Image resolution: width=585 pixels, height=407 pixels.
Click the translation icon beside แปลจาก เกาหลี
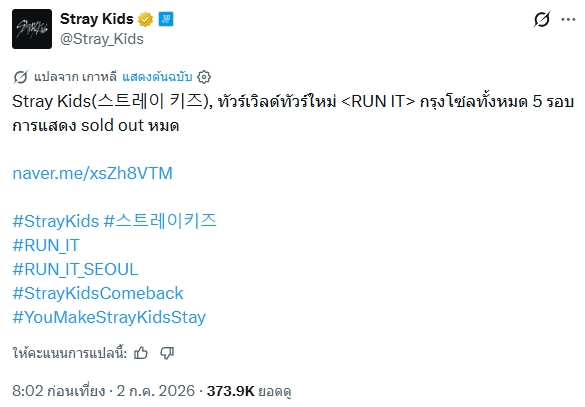coord(21,77)
